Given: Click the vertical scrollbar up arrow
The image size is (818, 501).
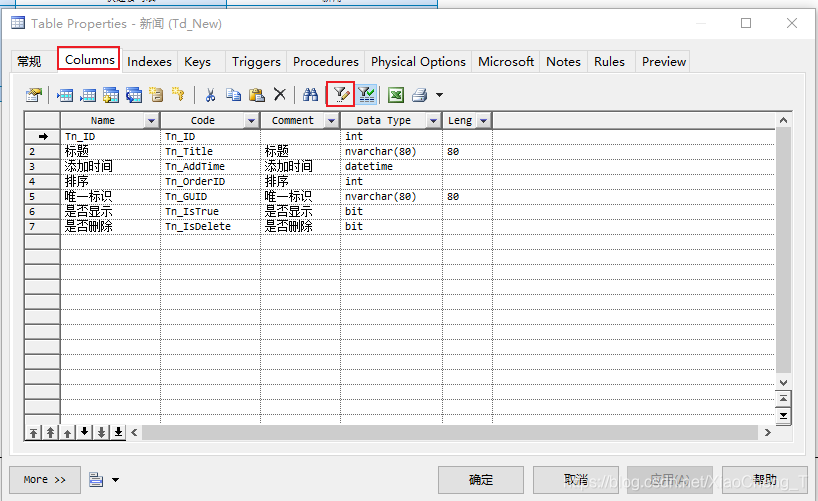Looking at the screenshot, I should coord(783,120).
